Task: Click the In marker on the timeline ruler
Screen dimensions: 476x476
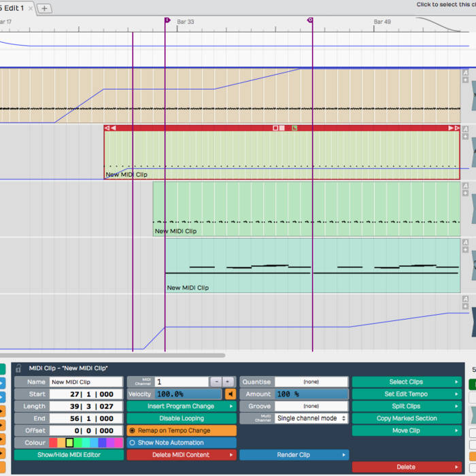Action: (167, 20)
